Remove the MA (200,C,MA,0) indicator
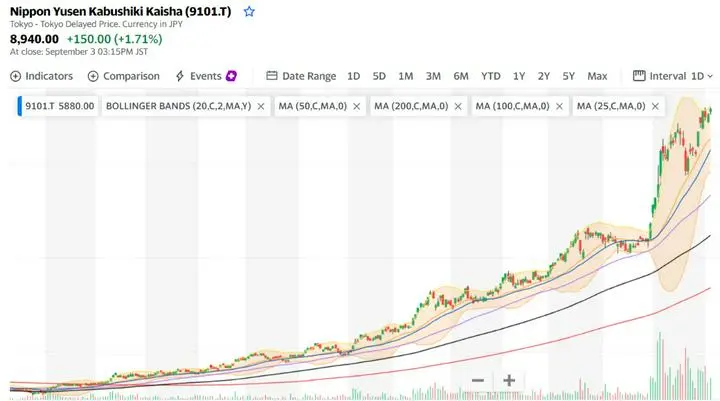 click(458, 107)
